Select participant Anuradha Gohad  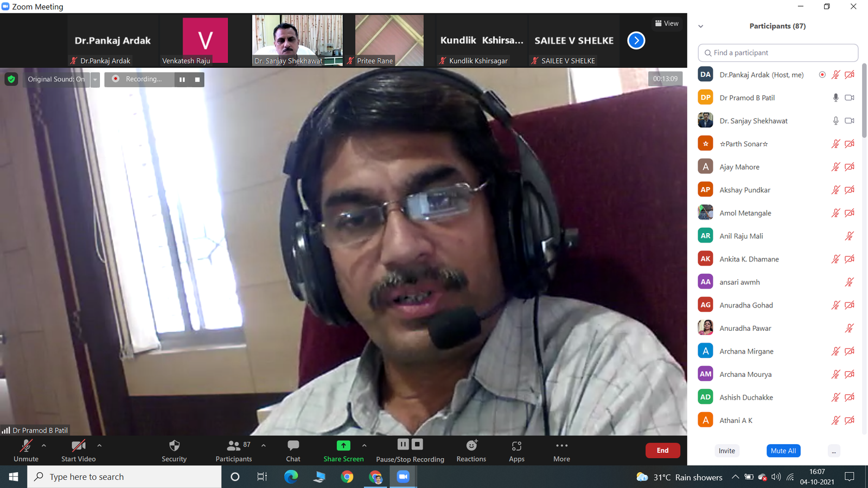click(x=778, y=305)
